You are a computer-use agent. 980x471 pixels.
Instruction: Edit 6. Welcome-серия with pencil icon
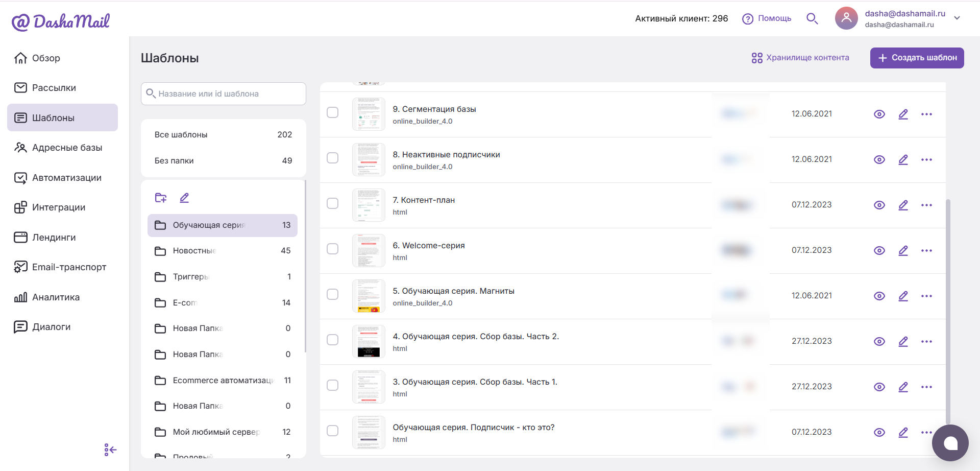[x=903, y=251]
